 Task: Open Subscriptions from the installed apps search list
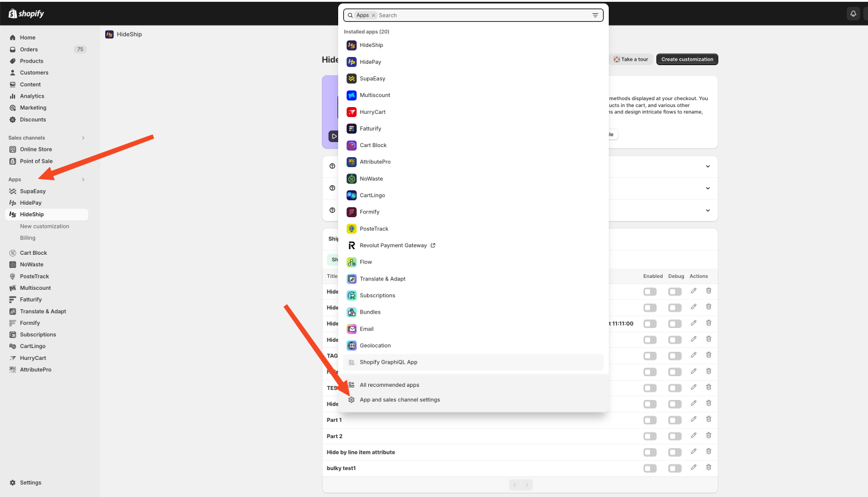(x=473, y=295)
